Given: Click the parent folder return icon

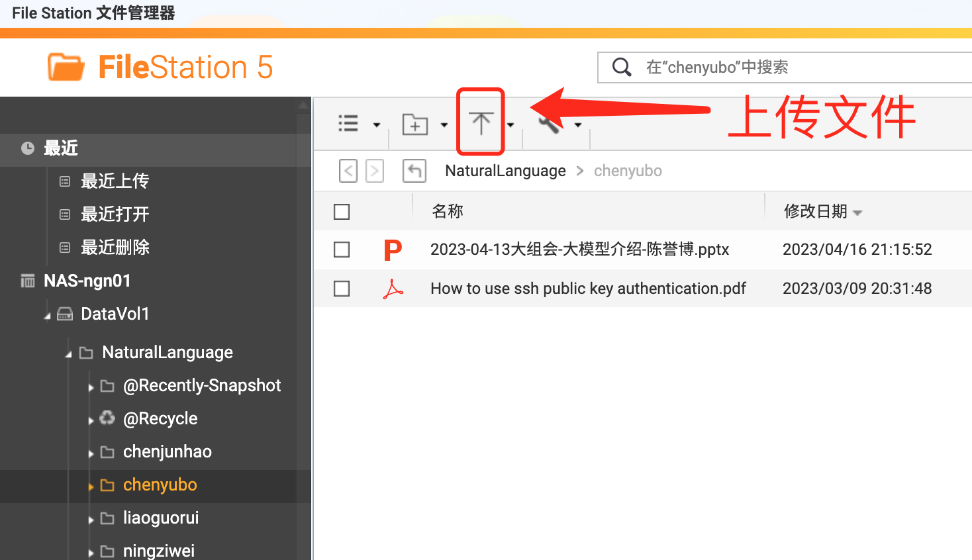Looking at the screenshot, I should [x=414, y=171].
